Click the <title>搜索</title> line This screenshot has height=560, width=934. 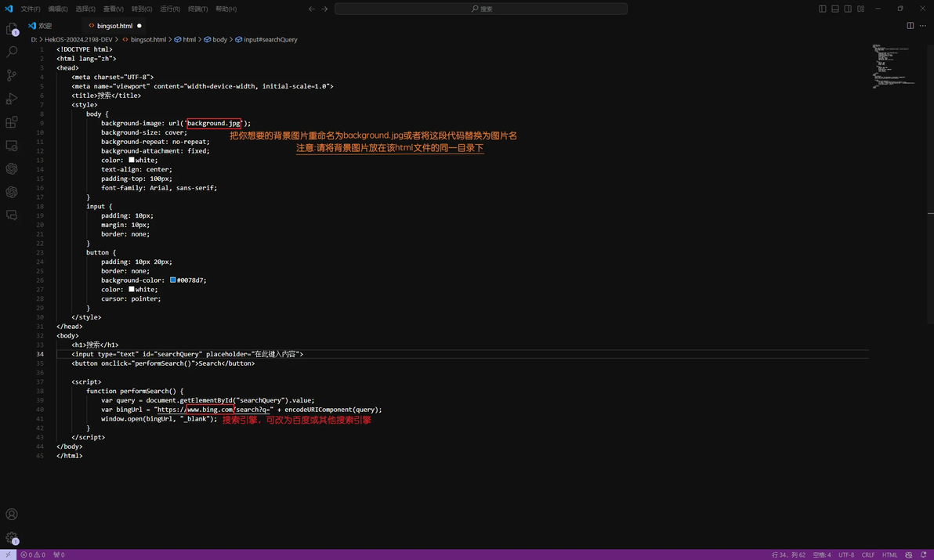(x=106, y=96)
